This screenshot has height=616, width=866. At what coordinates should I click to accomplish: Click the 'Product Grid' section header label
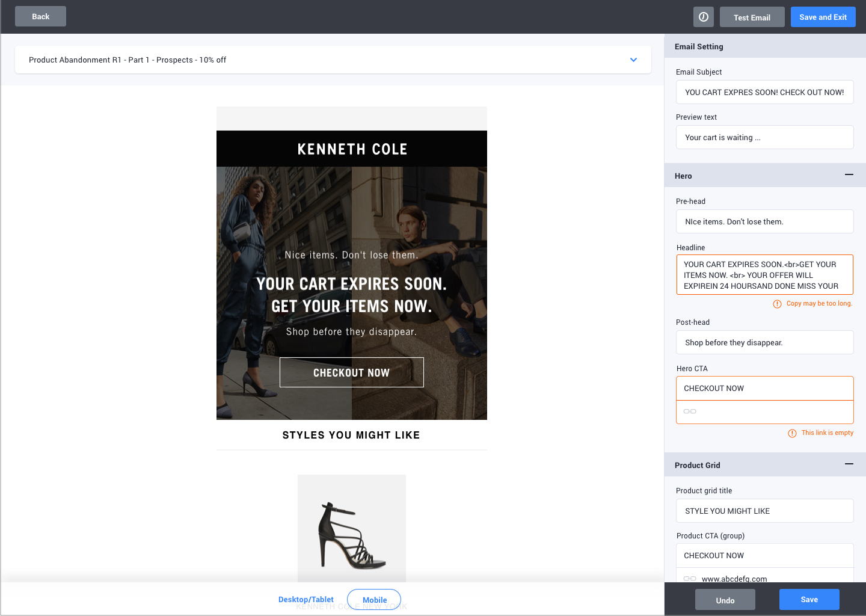pyautogui.click(x=698, y=465)
